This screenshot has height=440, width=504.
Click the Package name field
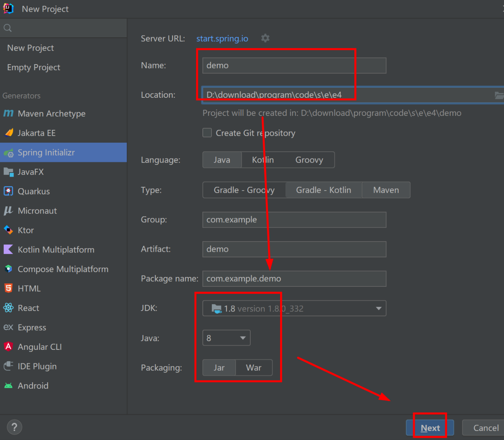pos(294,278)
